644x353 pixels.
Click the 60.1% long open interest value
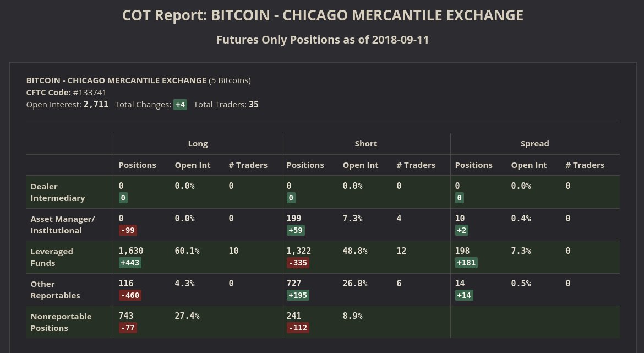(187, 251)
